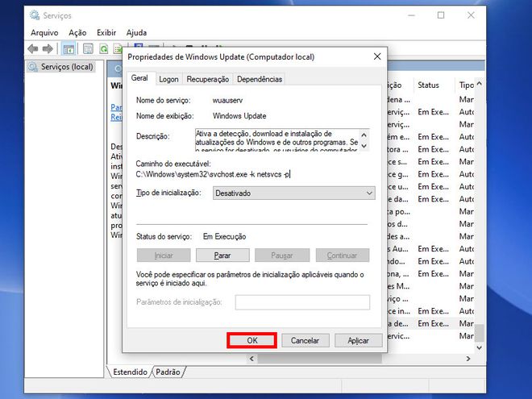This screenshot has width=532, height=399.
Task: Open the Tipo de inicialização dropdown
Action: tap(294, 193)
